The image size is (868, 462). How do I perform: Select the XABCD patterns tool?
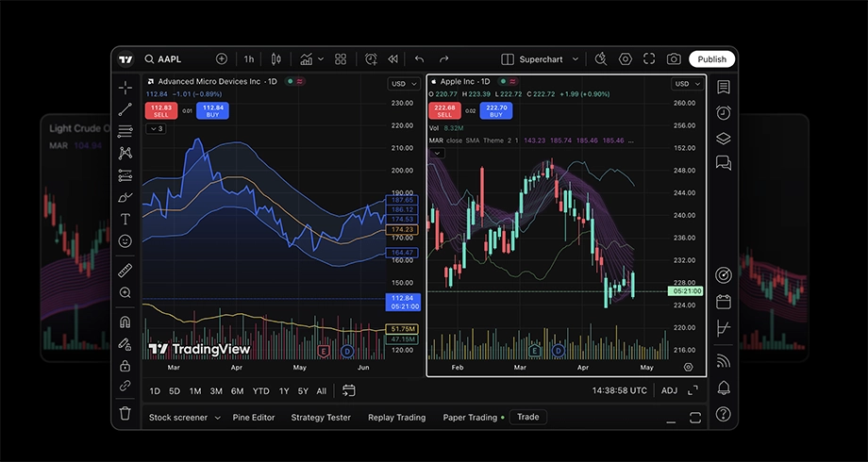(125, 154)
